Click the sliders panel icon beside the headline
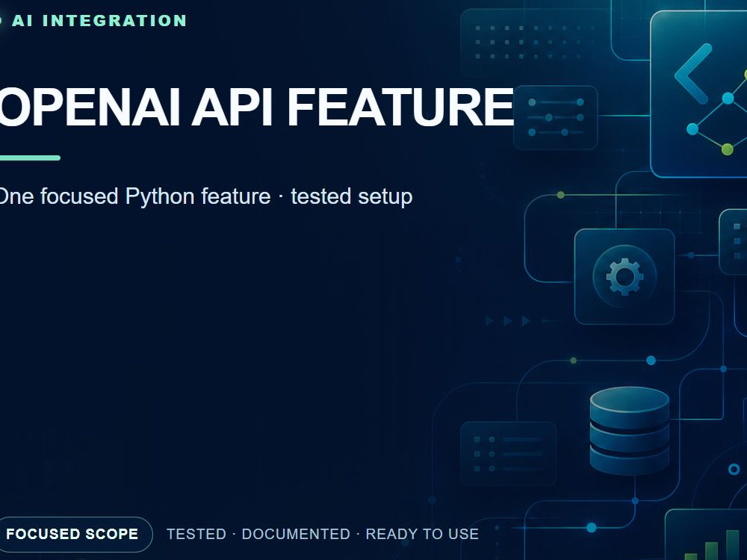This screenshot has height=560, width=747. (x=556, y=117)
